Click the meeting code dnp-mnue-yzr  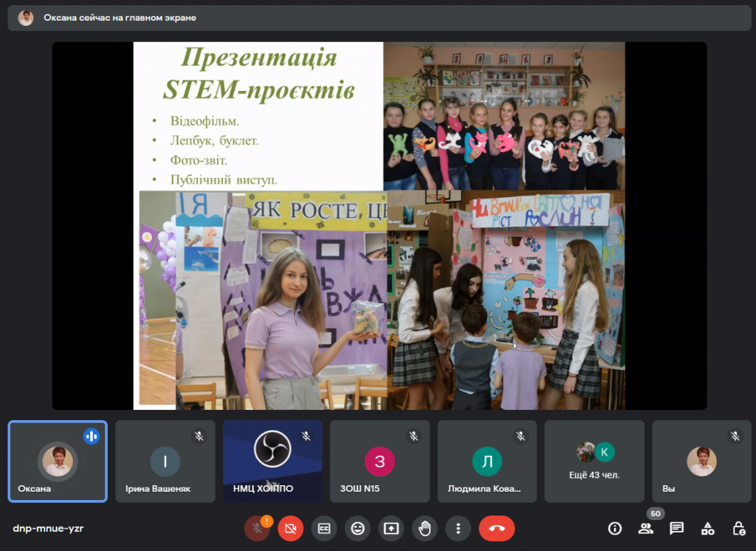coord(48,528)
